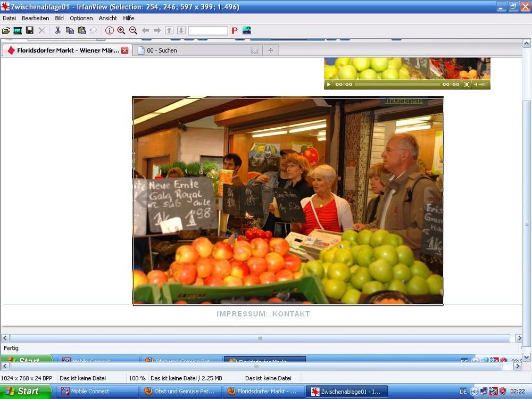Zoom out of the image
This screenshot has width=532, height=399.
[133, 30]
